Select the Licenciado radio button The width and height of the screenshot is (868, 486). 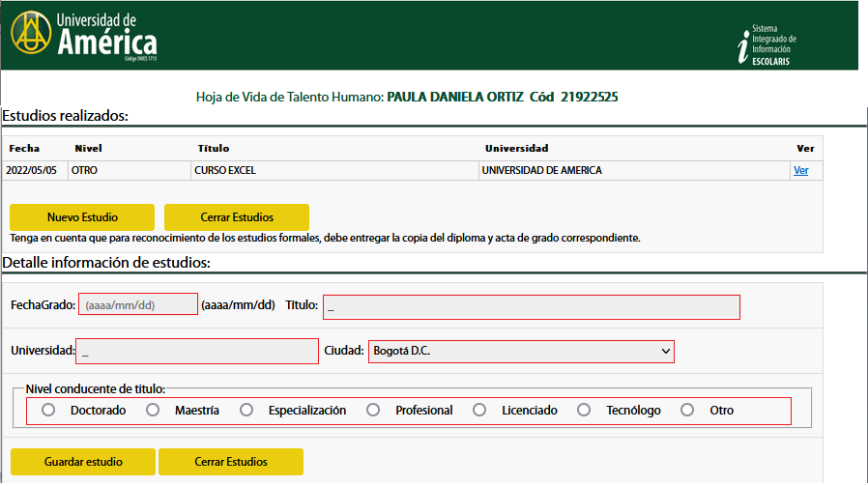(x=479, y=410)
